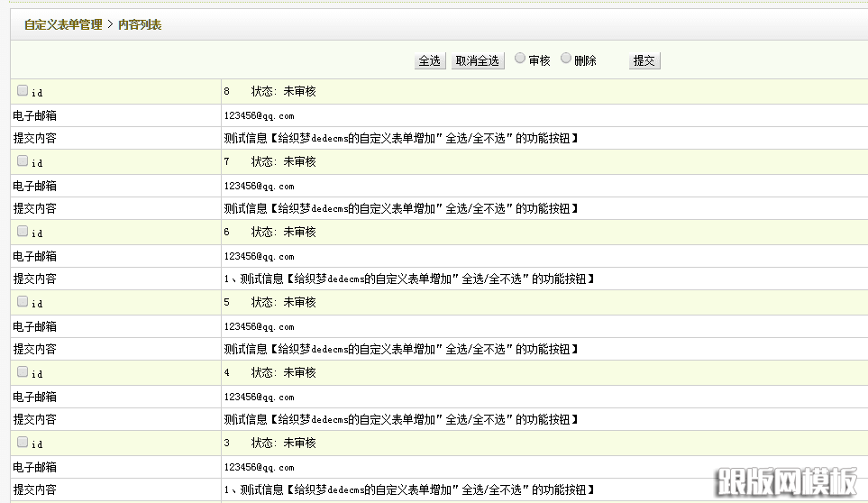
Task: Open the submitted content of record 6
Action: point(409,279)
